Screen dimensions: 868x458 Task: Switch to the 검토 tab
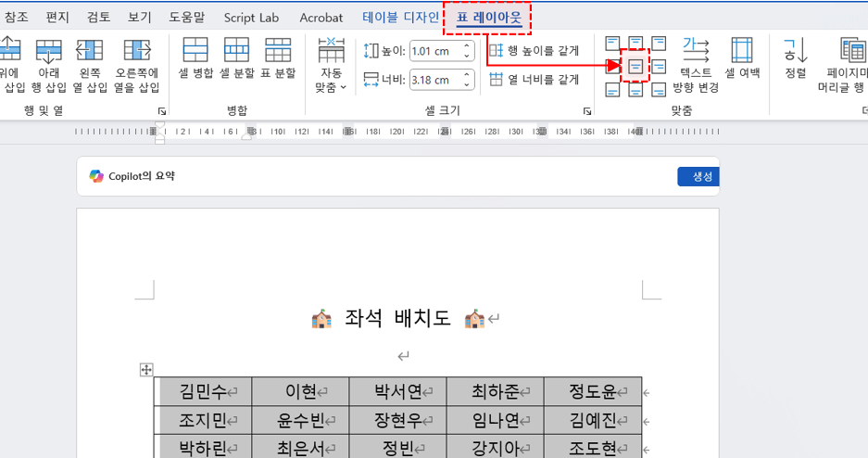98,18
